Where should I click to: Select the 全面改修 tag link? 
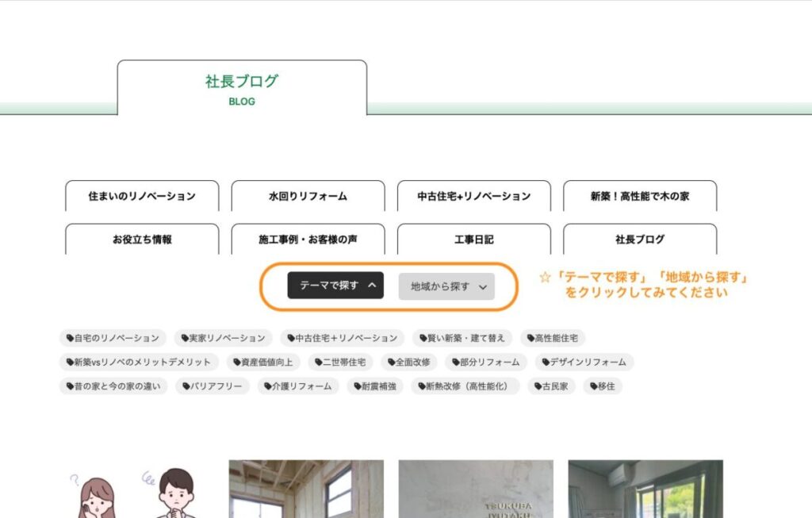408,363
